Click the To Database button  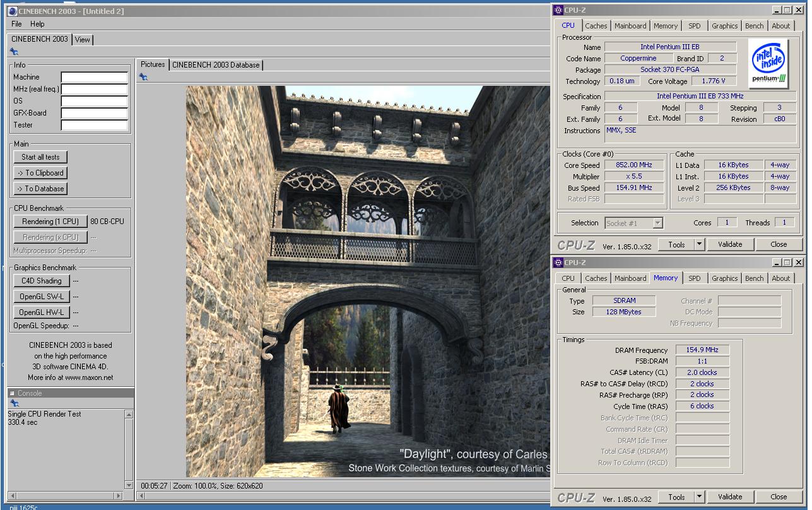click(x=40, y=189)
